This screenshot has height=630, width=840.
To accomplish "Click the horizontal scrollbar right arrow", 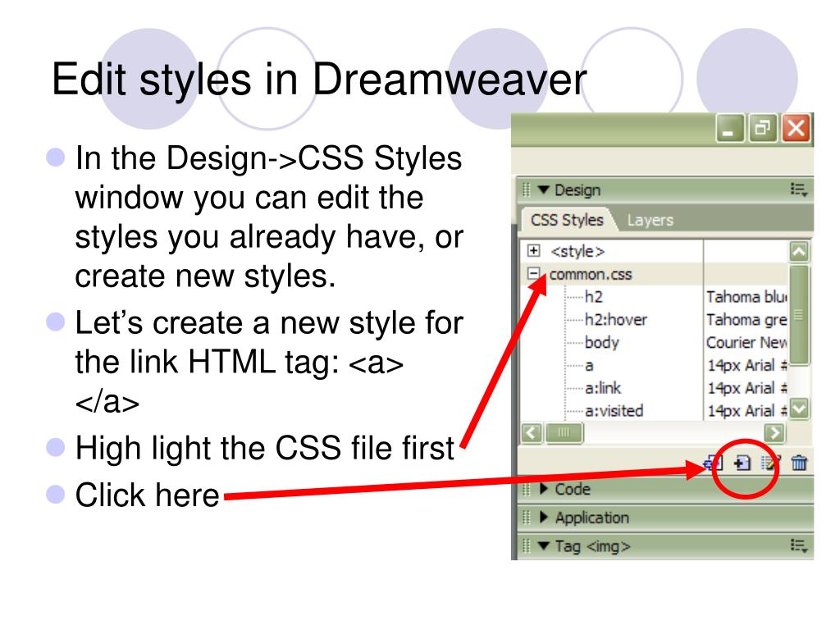I will point(774,432).
